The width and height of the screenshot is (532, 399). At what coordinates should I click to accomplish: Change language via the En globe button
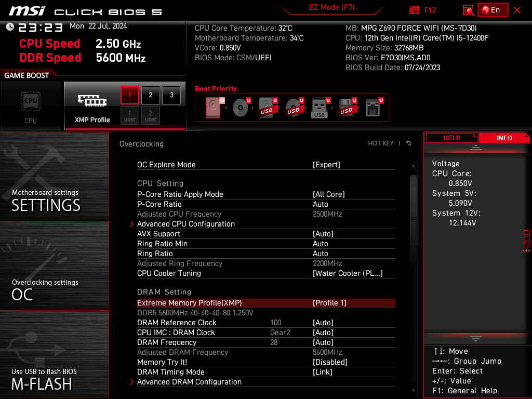(x=493, y=10)
